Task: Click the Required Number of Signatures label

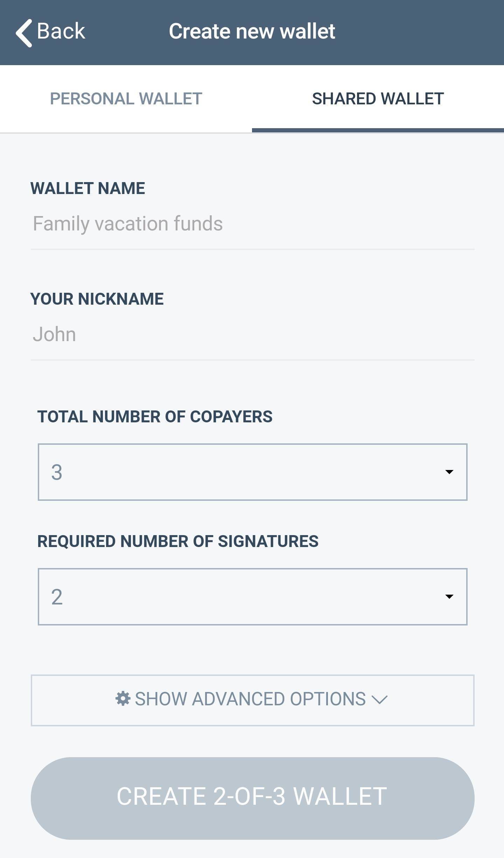Action: (x=178, y=541)
